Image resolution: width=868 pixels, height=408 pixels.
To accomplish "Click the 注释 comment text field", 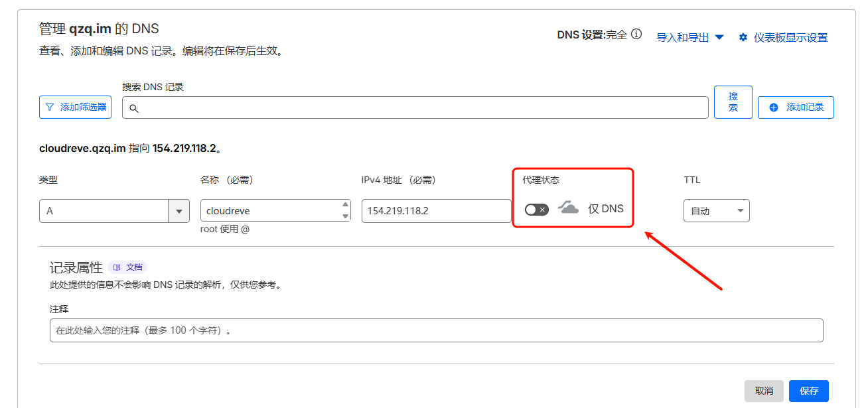I will pos(436,330).
